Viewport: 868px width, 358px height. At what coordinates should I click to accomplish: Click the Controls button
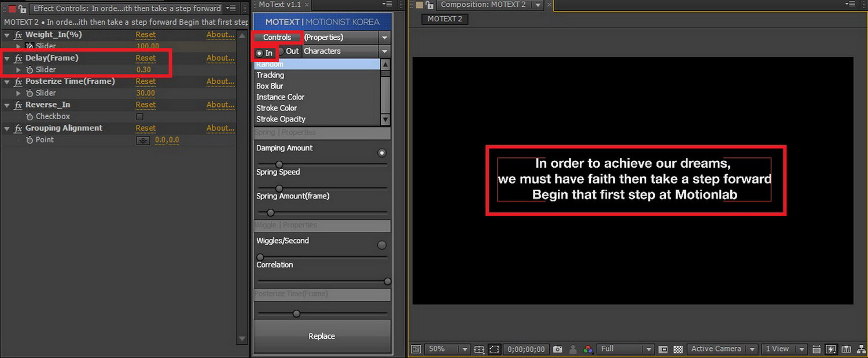277,37
